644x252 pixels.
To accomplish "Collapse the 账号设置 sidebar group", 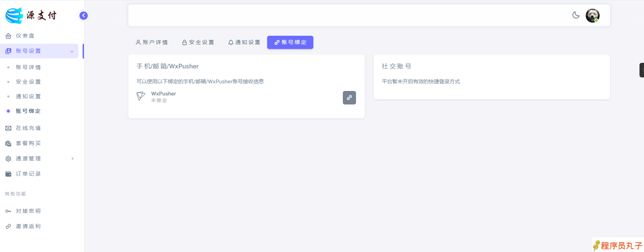I will click(x=39, y=51).
